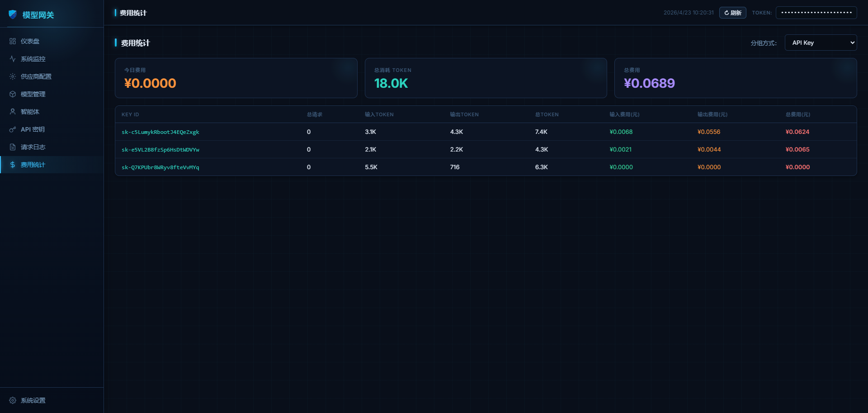Click the 2026/4/23 10:20:31 timestamp
Viewport: 868px width, 413px height.
689,13
